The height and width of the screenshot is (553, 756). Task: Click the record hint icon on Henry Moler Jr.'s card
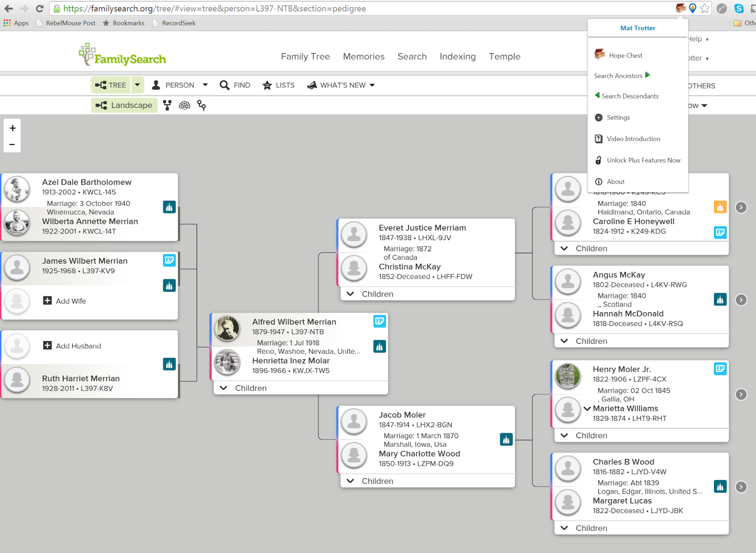[720, 369]
